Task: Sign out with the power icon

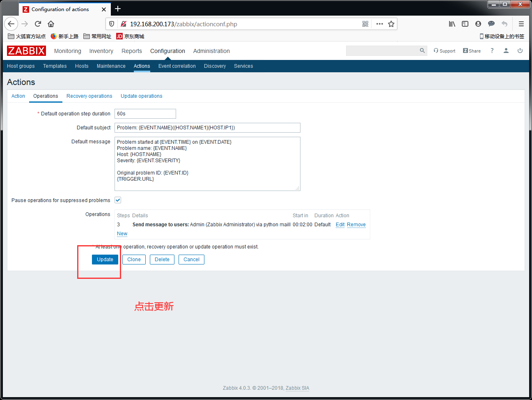Action: click(520, 51)
